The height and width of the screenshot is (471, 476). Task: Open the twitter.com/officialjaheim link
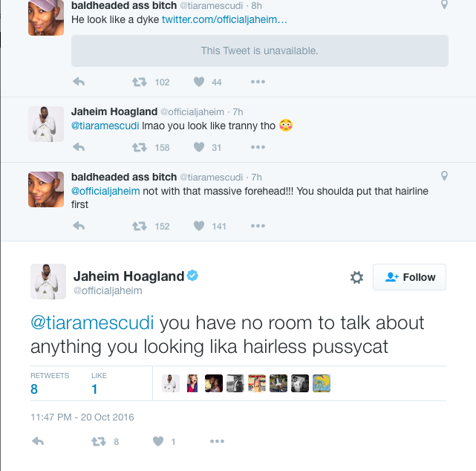[224, 19]
